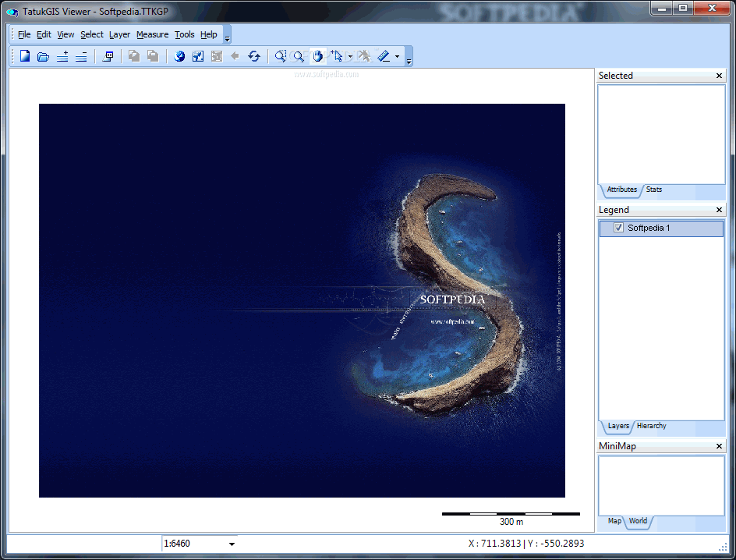
Task: Switch to the Attributes tab
Action: tap(622, 190)
